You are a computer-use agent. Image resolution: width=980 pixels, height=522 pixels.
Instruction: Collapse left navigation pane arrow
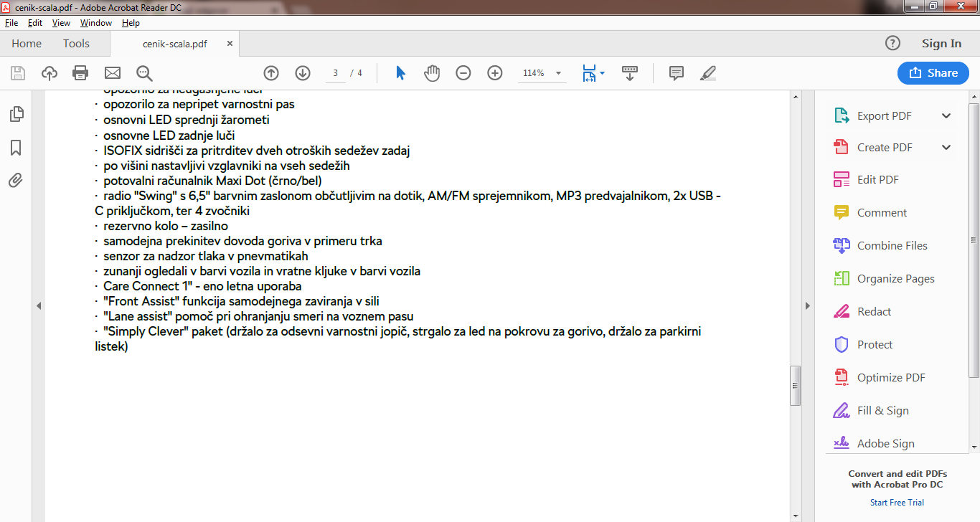point(39,305)
